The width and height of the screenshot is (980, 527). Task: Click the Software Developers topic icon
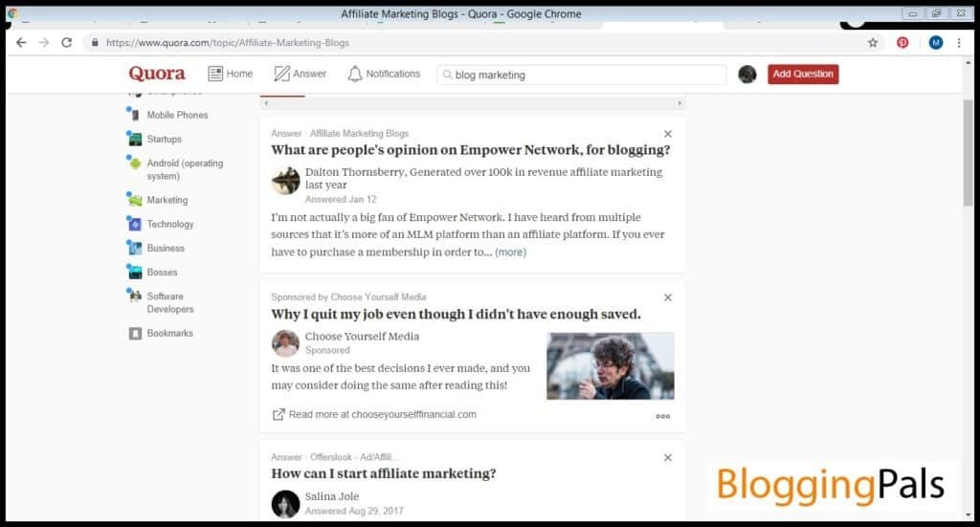(x=134, y=296)
